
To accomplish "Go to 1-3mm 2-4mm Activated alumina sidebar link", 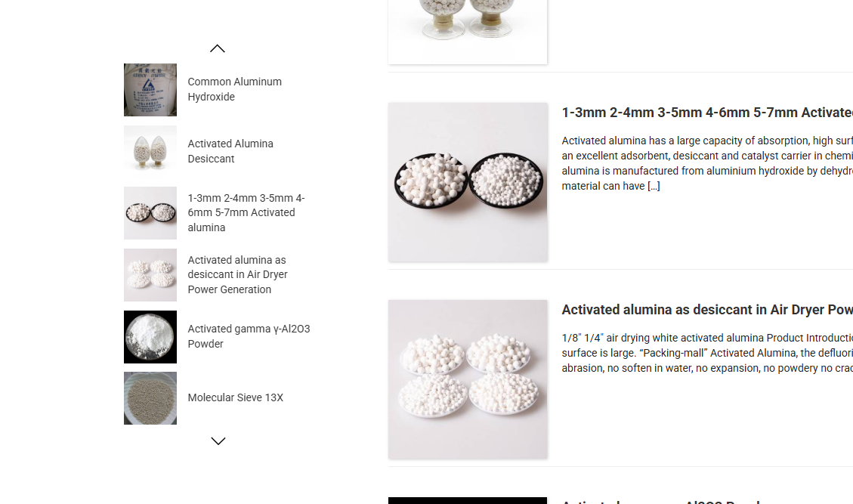I will click(x=246, y=213).
